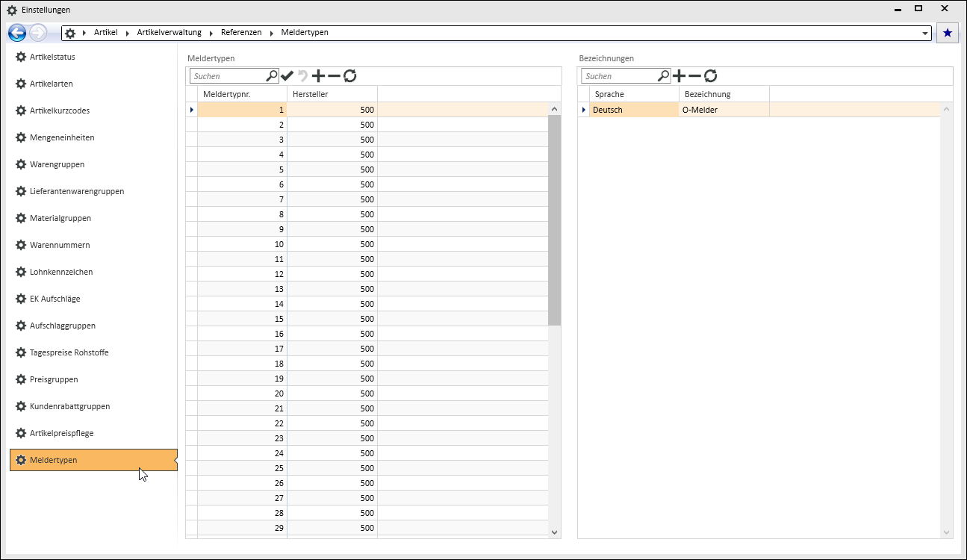Delete Bezeichnung using minus icon
967x560 pixels.
[694, 75]
